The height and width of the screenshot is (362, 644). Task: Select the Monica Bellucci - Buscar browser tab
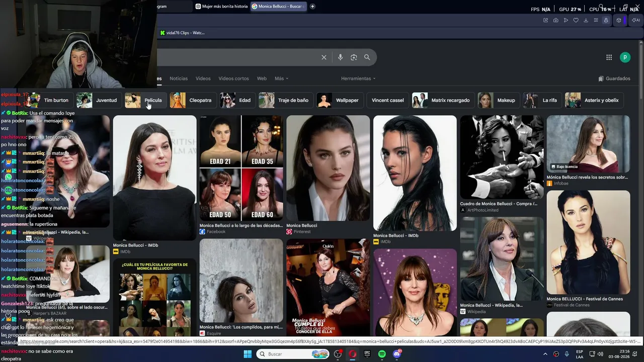tap(278, 7)
